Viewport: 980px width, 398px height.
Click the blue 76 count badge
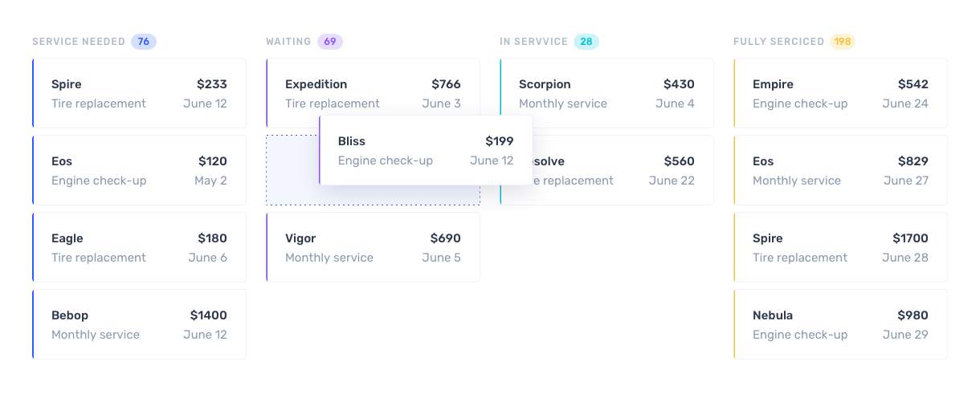pos(144,42)
